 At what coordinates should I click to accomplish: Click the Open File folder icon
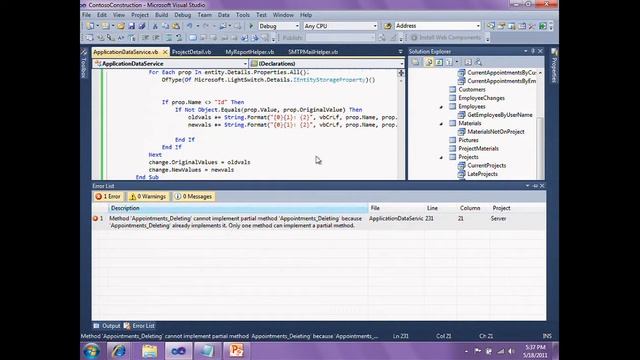pos(121,26)
